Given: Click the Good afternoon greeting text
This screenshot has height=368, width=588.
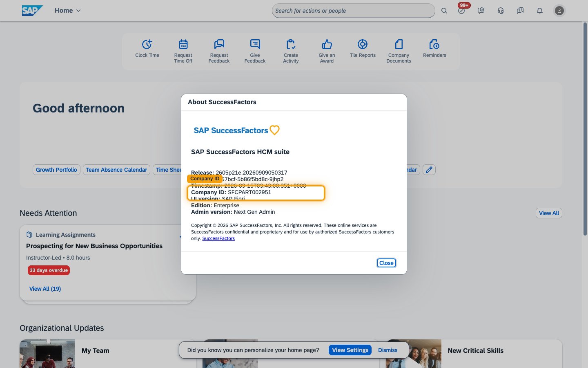Looking at the screenshot, I should tap(79, 108).
